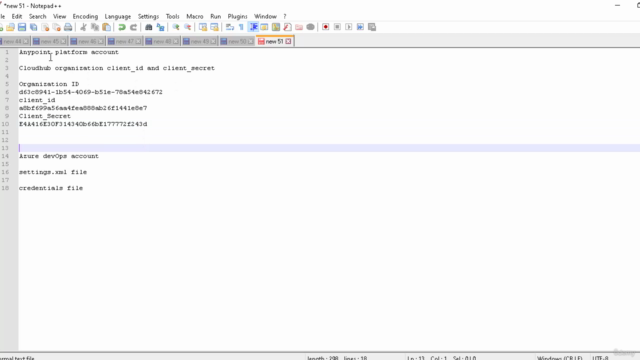Show the Document Map panel icon

point(276,27)
